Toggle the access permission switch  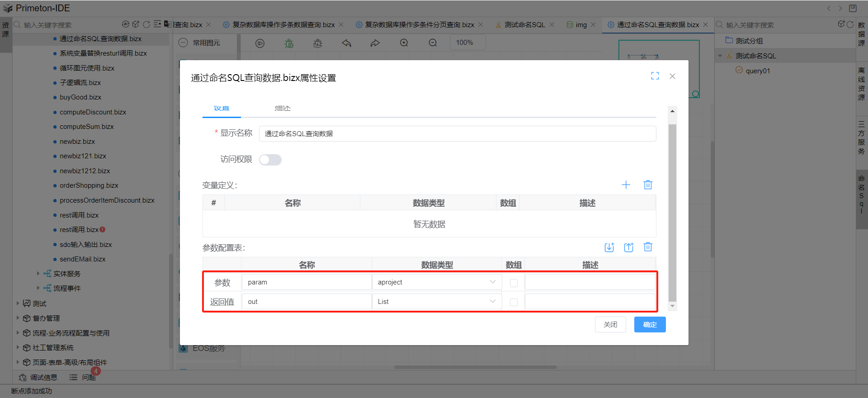[270, 160]
